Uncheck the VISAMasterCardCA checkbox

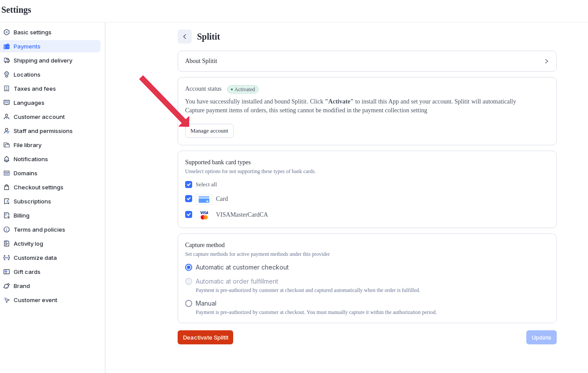pos(189,214)
